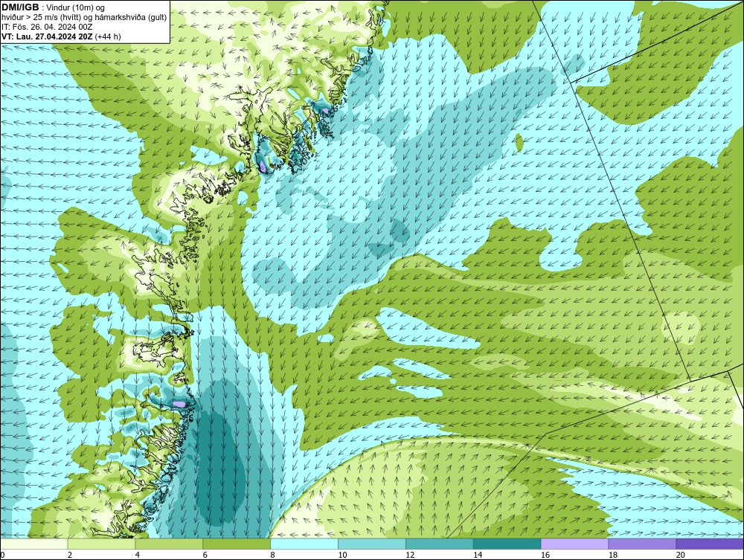Click the 16–18 m/s lavender legend swatch
The width and height of the screenshot is (744, 560).
coord(574,544)
